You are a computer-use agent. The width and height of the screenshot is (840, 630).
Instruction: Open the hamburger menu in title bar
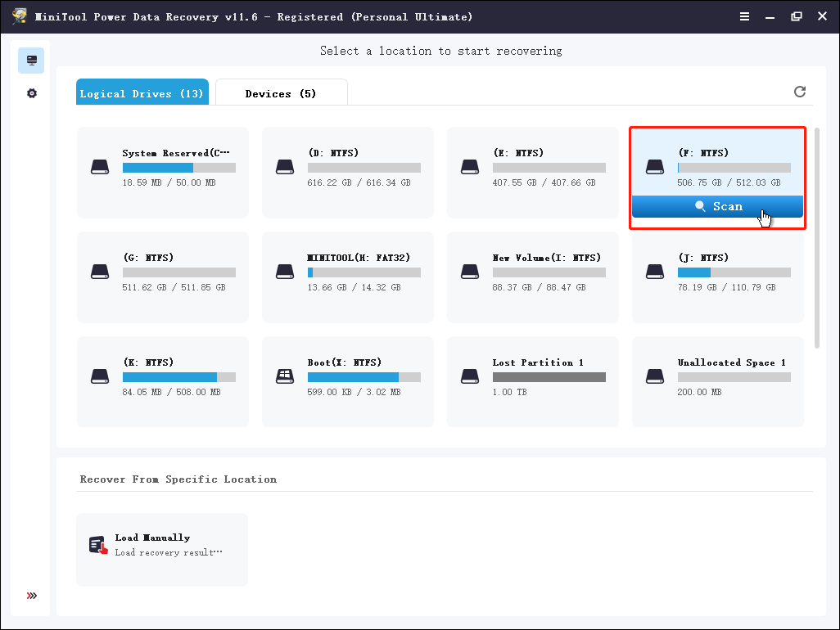[x=743, y=16]
